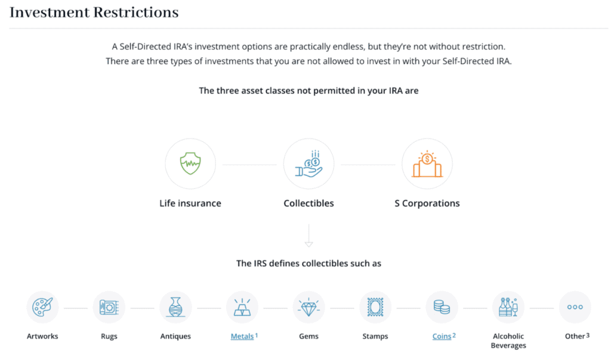This screenshot has height=364, width=611.
Task: Click the S Corporations building icon
Action: tap(427, 164)
